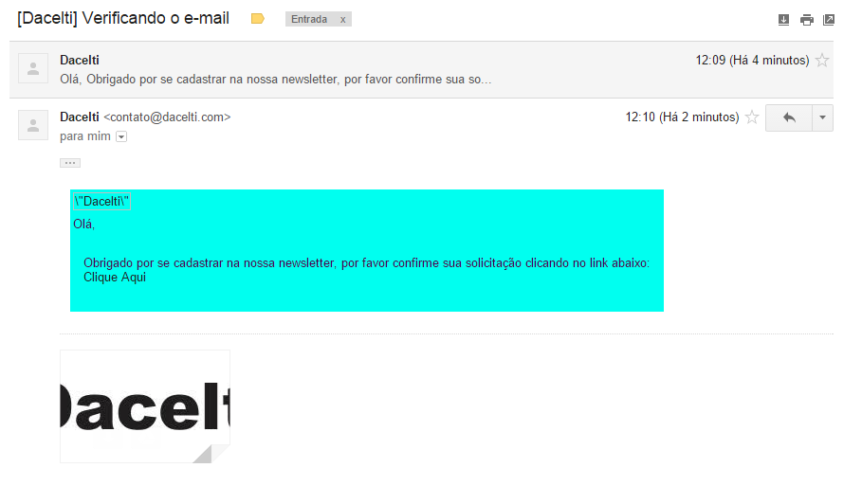862x504 pixels.
Task: Expand recipient details next to para mim
Action: click(x=121, y=136)
